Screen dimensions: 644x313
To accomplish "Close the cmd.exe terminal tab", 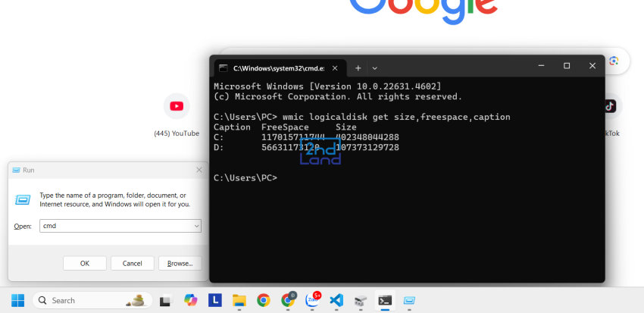I will pos(335,68).
